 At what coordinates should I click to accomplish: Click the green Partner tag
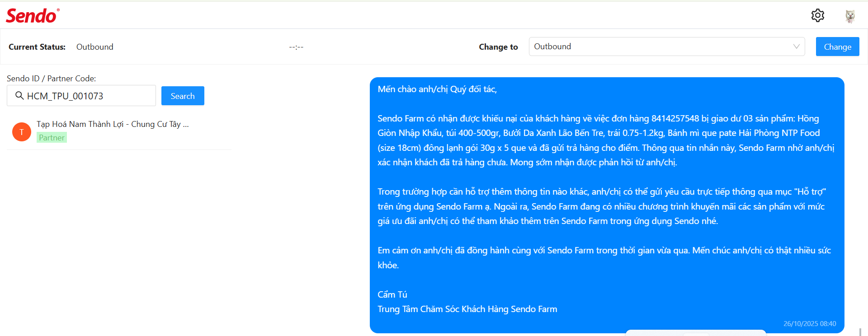coord(52,138)
